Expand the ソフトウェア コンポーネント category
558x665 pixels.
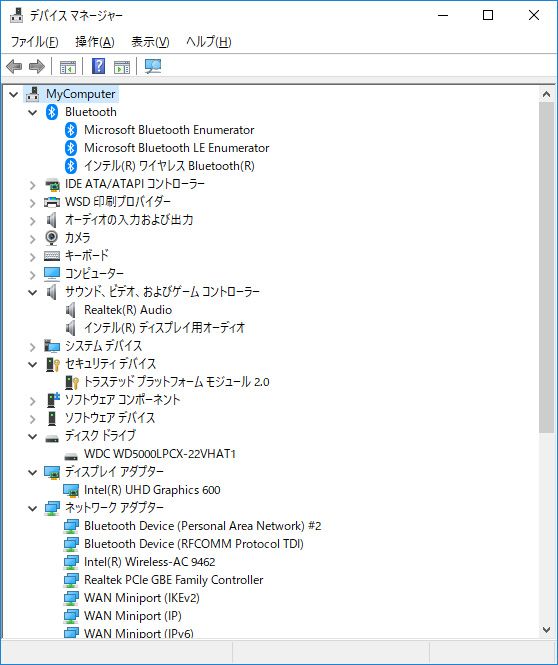pyautogui.click(x=33, y=400)
